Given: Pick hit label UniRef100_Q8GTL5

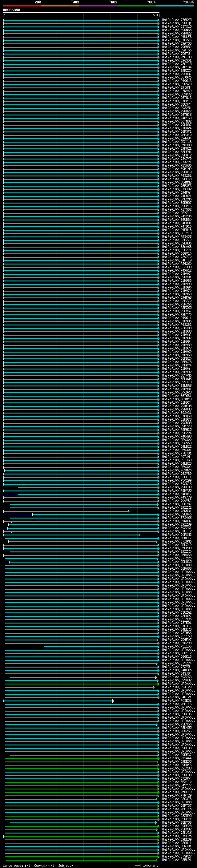Looking at the screenshot, I should click(x=176, y=64).
